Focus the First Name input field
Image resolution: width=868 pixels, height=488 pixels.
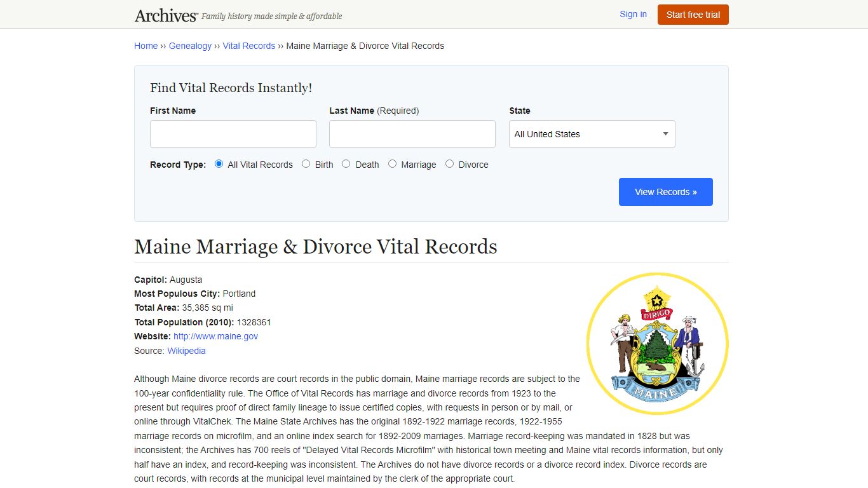233,134
